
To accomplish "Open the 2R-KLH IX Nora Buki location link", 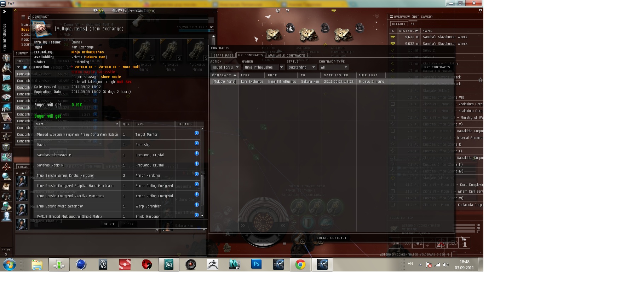I will (x=107, y=67).
